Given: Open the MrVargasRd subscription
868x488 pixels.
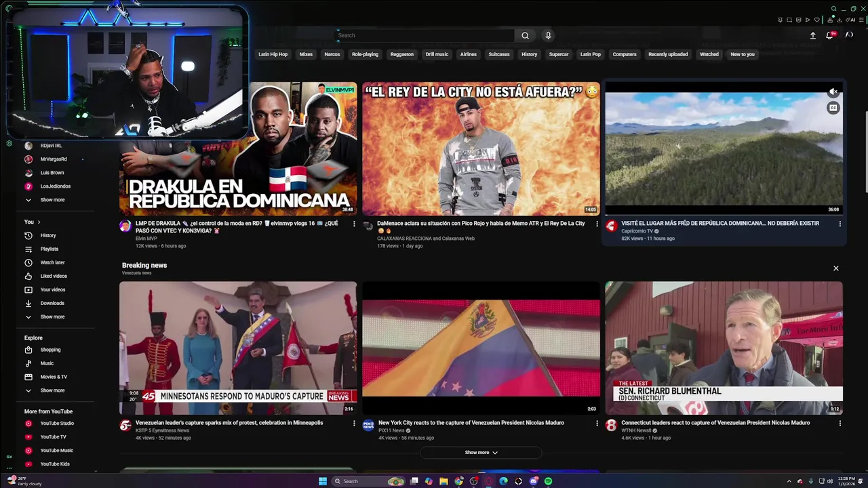Looking at the screenshot, I should tap(54, 159).
